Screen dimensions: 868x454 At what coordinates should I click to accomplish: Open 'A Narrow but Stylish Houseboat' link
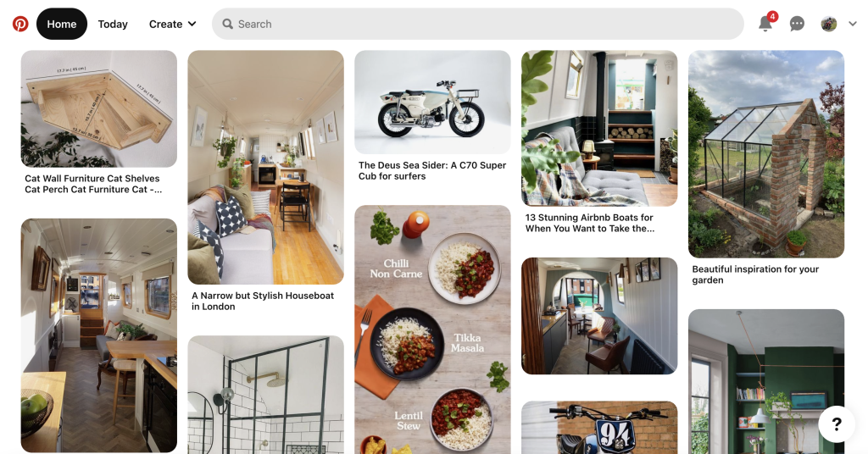click(x=263, y=301)
